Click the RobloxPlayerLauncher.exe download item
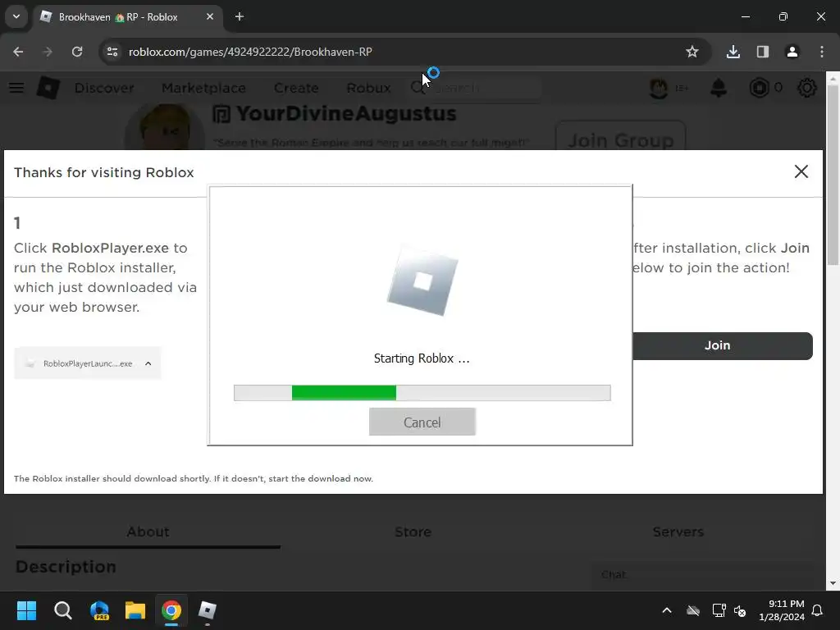This screenshot has height=630, width=840. (87, 363)
